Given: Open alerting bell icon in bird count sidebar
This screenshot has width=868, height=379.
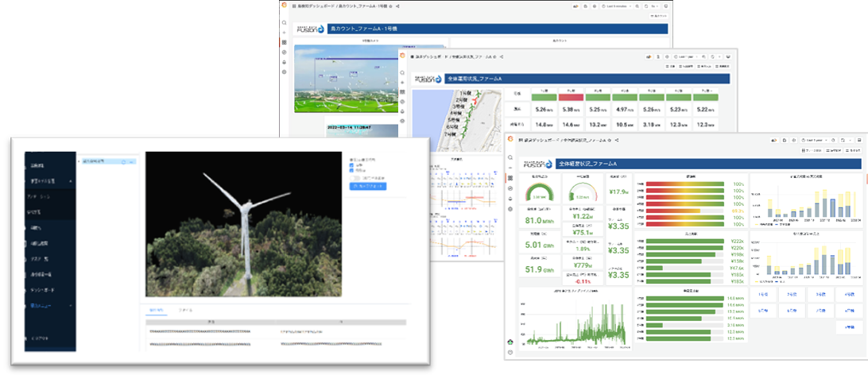Looking at the screenshot, I should pyautogui.click(x=284, y=61).
